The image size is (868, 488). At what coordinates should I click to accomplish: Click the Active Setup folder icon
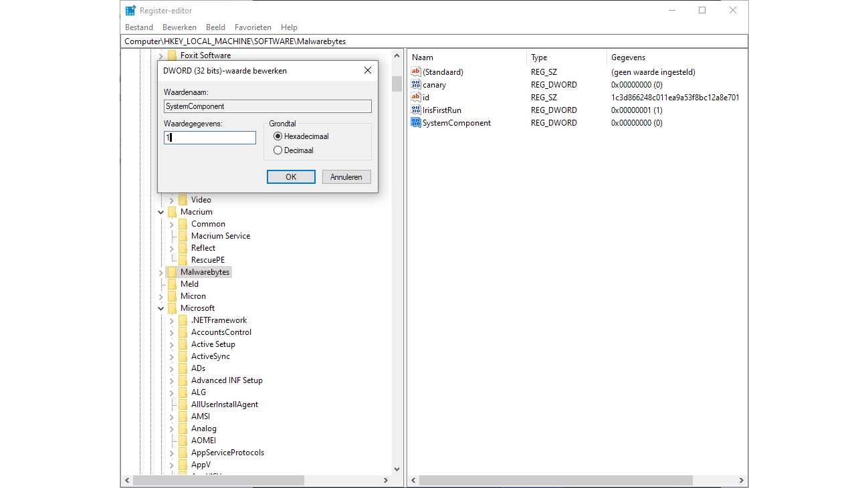[183, 344]
